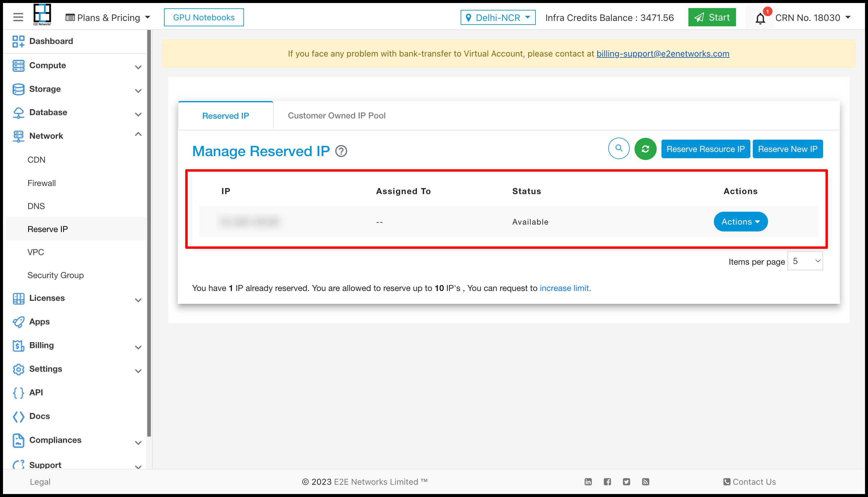Open RSS feed footer icon
The width and height of the screenshot is (868, 497).
(645, 482)
